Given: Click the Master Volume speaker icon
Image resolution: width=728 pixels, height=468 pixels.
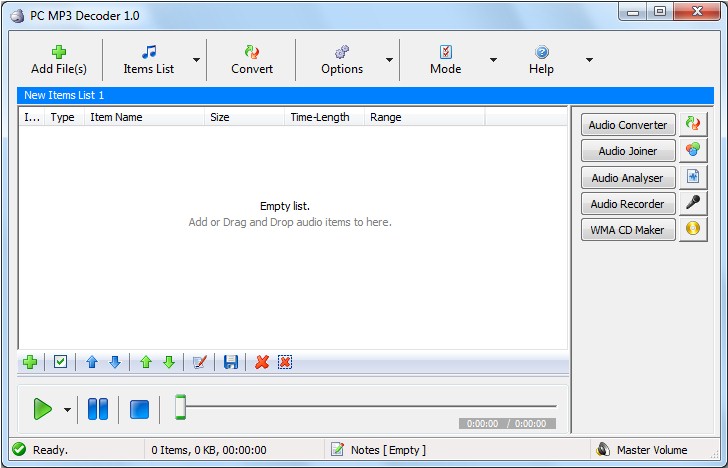Looking at the screenshot, I should (603, 449).
